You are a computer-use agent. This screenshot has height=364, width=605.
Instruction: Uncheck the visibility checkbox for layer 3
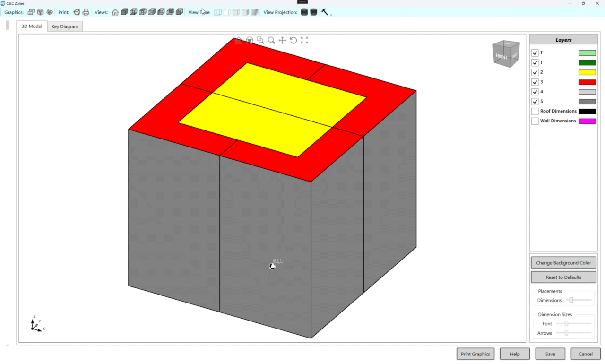535,82
